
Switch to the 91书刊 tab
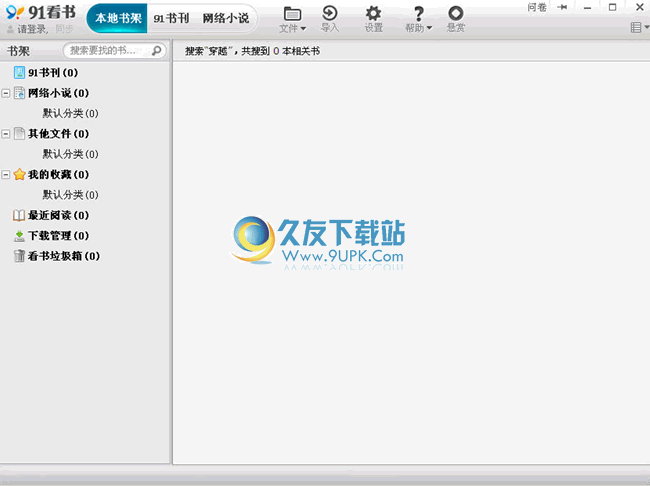click(171, 18)
